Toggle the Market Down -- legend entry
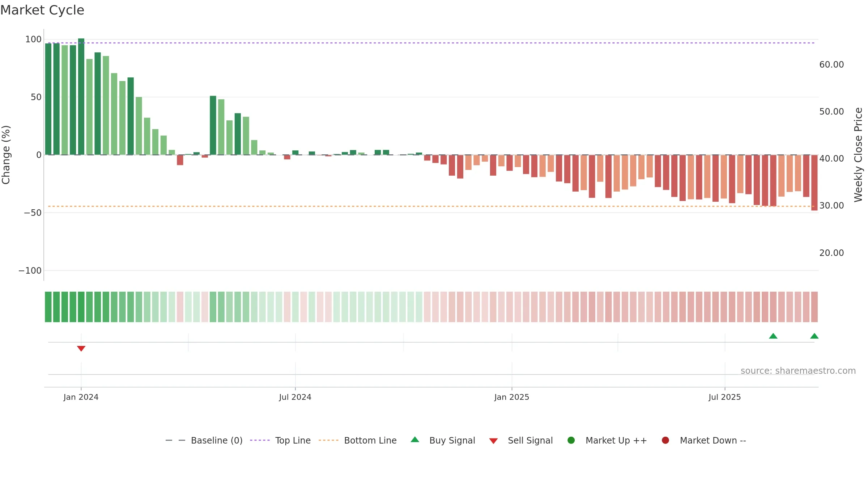The image size is (868, 488). coord(704,440)
